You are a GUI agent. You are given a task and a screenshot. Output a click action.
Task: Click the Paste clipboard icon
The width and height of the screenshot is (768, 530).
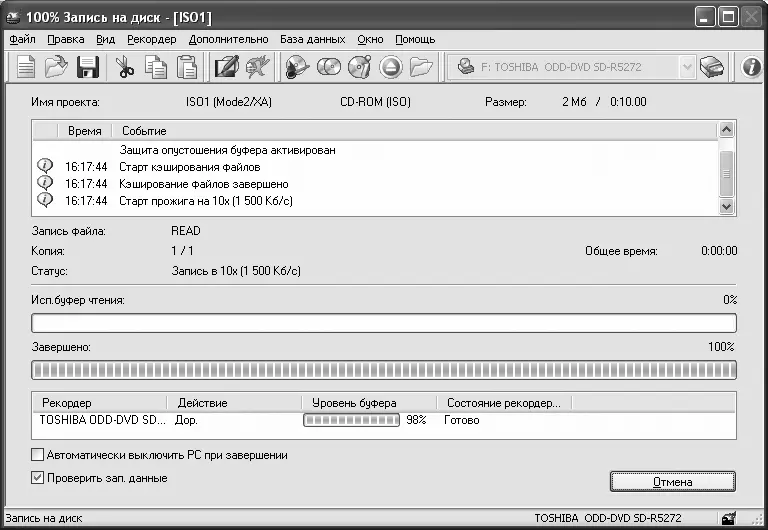click(186, 67)
